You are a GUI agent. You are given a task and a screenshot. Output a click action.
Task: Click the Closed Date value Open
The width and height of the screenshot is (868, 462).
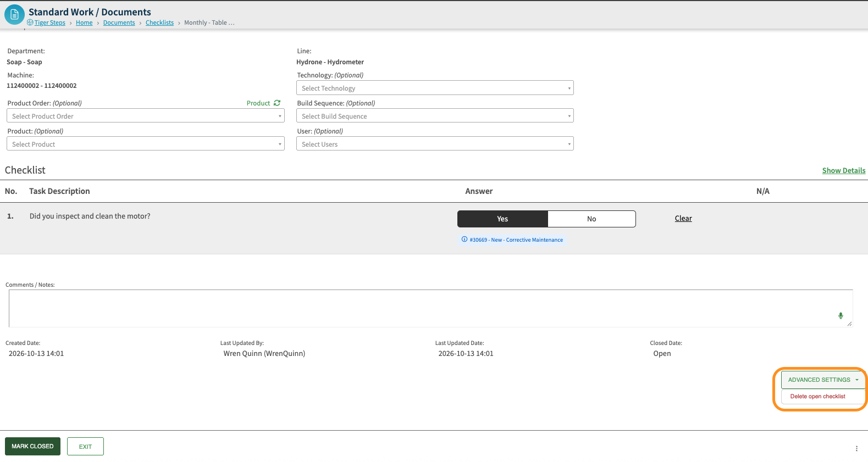coord(662,353)
